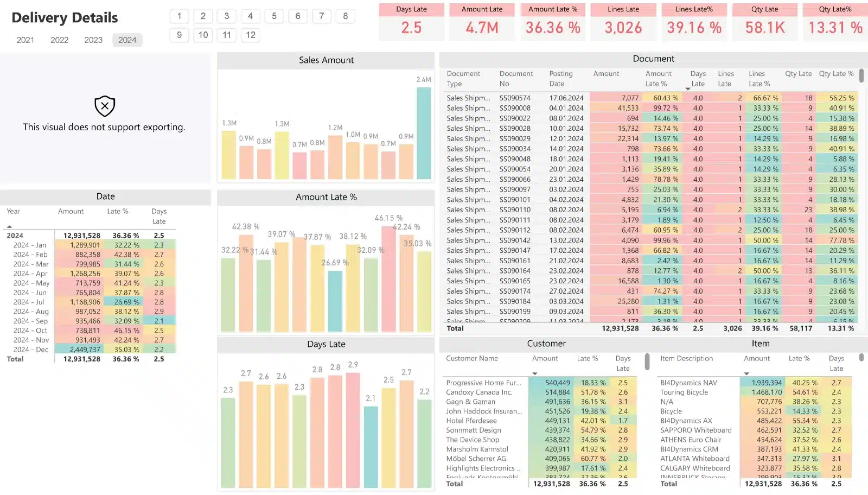Sort the Customer table by Customer Name header
868x495 pixels.
pyautogui.click(x=471, y=359)
